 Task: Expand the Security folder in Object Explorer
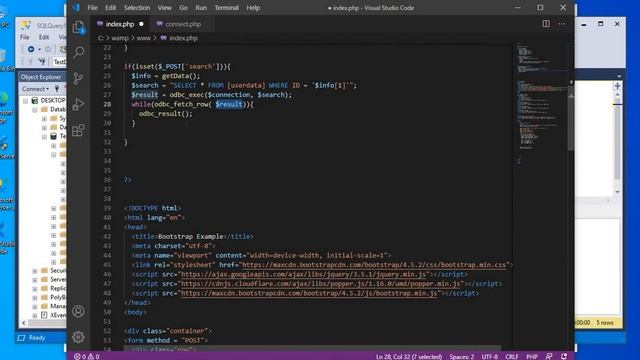(x=35, y=271)
